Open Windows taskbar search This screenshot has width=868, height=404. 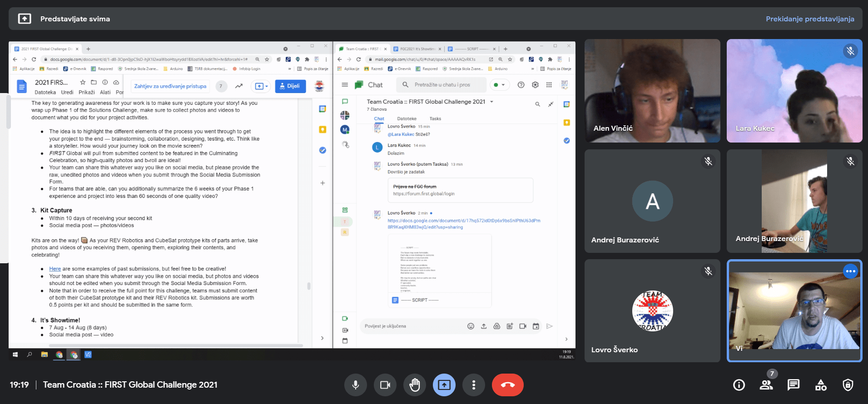pyautogui.click(x=30, y=355)
